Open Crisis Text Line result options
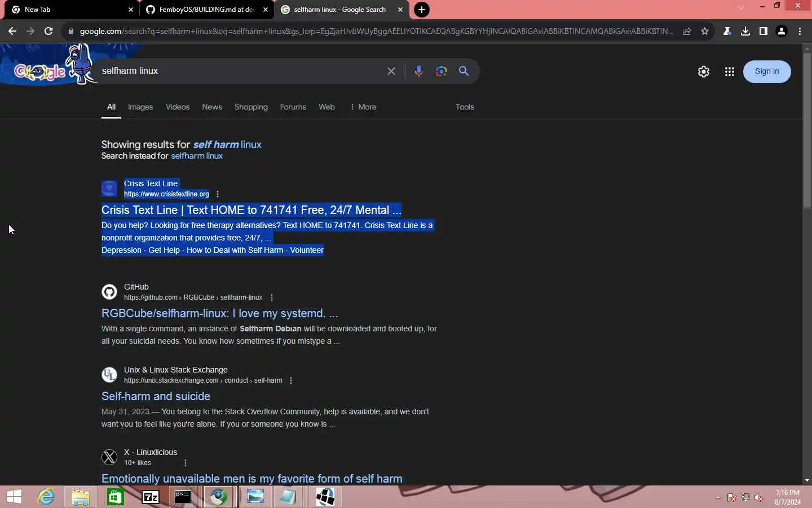This screenshot has height=508, width=812. click(x=218, y=194)
